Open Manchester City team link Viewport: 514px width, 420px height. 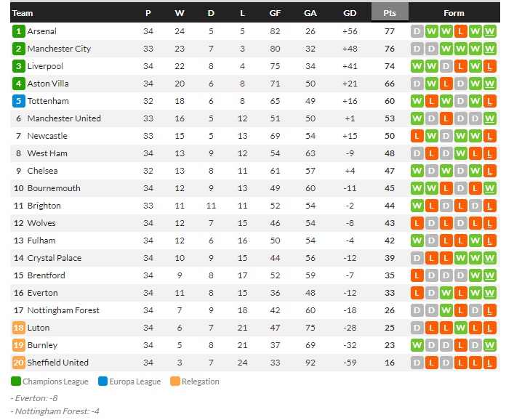(x=59, y=49)
